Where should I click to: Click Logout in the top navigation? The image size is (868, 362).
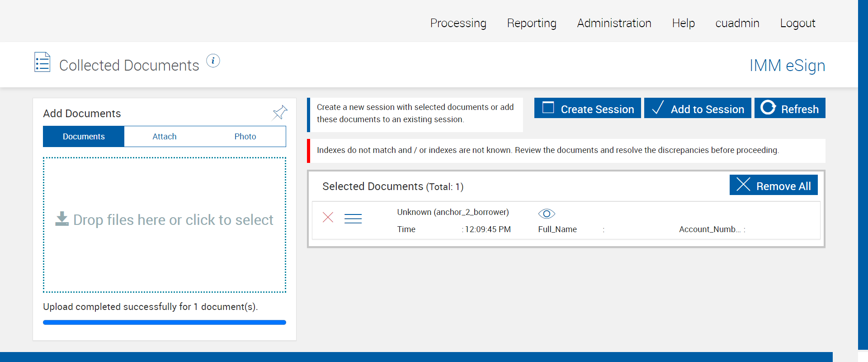click(797, 23)
